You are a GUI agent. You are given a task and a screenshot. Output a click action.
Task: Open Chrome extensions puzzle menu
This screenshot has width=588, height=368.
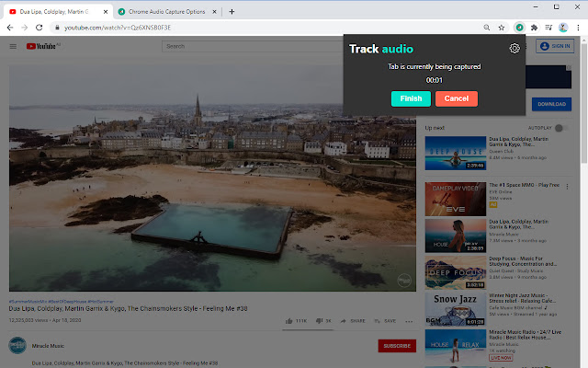[534, 28]
